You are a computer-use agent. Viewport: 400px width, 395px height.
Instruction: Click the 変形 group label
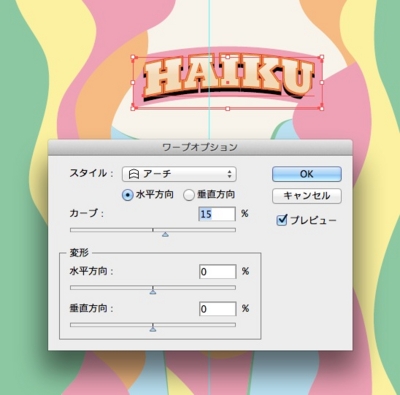(79, 253)
